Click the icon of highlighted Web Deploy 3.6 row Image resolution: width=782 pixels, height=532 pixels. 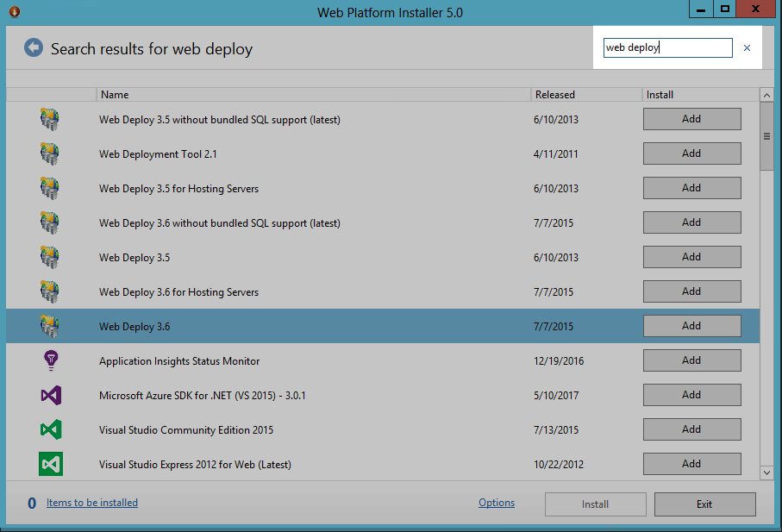tap(50, 326)
